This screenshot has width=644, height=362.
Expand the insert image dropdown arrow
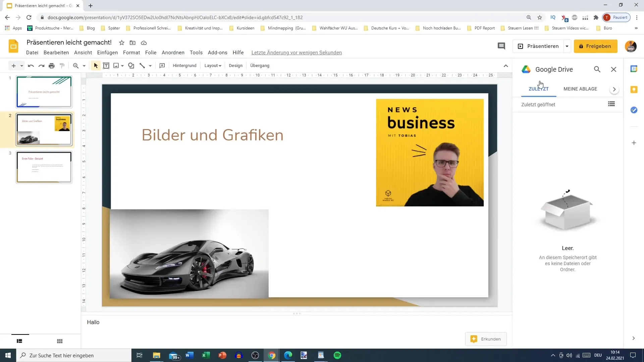(x=122, y=66)
